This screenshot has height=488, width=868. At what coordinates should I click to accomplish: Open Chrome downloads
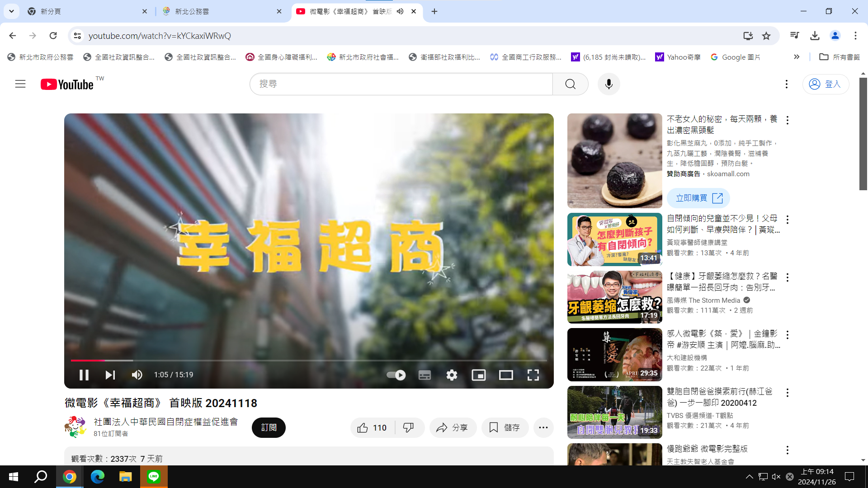point(815,36)
